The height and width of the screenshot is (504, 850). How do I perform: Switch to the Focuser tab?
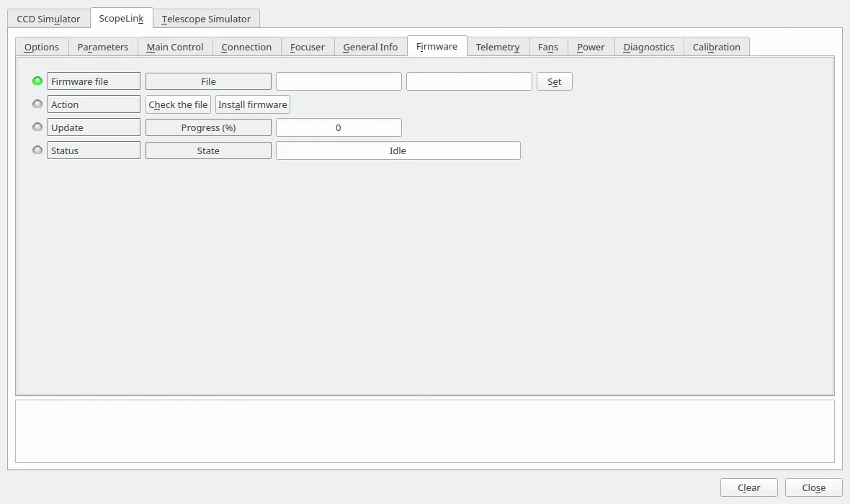(308, 47)
